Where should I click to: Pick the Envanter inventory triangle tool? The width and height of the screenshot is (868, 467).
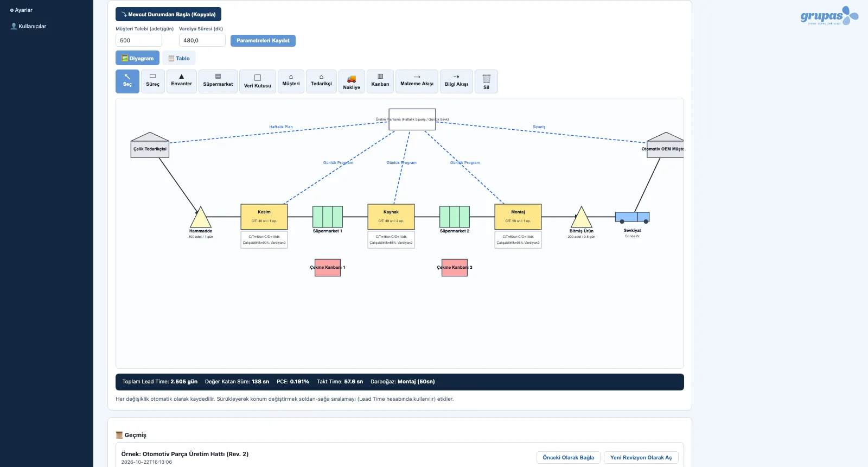click(182, 81)
